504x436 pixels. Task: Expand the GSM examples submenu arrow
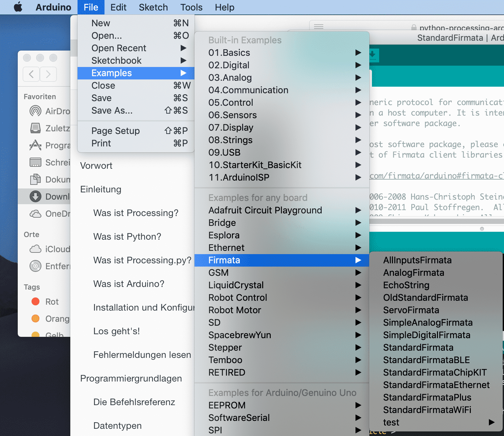(x=358, y=272)
